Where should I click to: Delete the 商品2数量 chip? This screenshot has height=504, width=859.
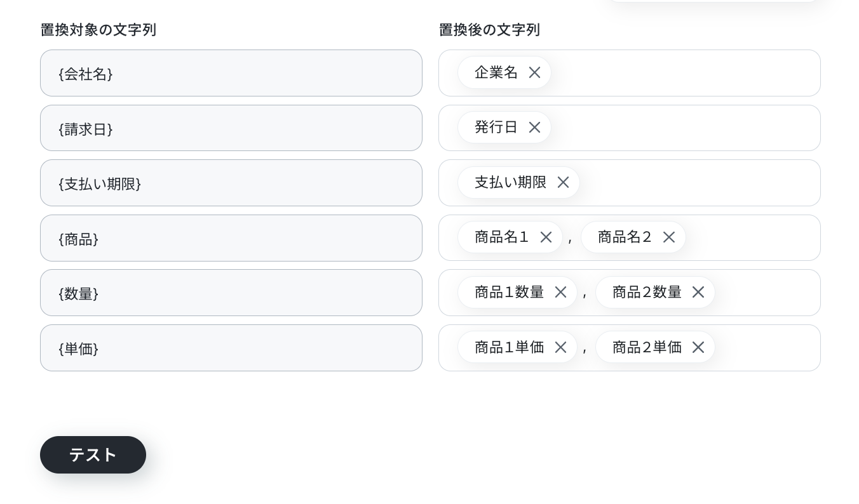coord(698,293)
